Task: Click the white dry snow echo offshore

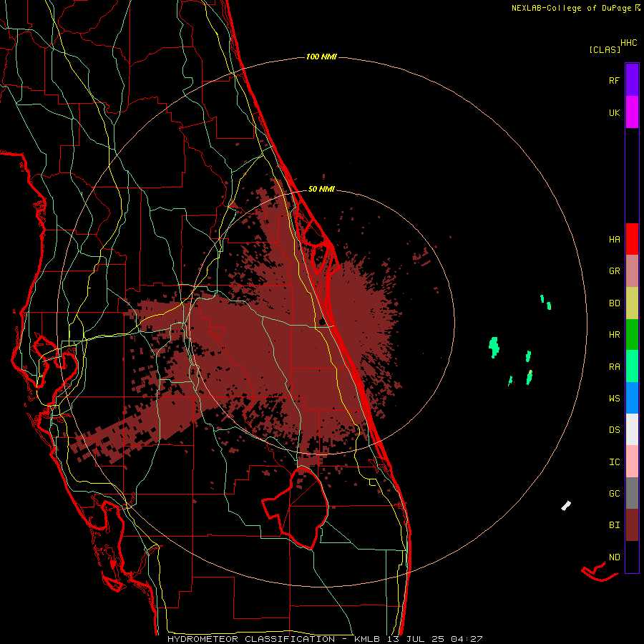Action: (x=566, y=506)
